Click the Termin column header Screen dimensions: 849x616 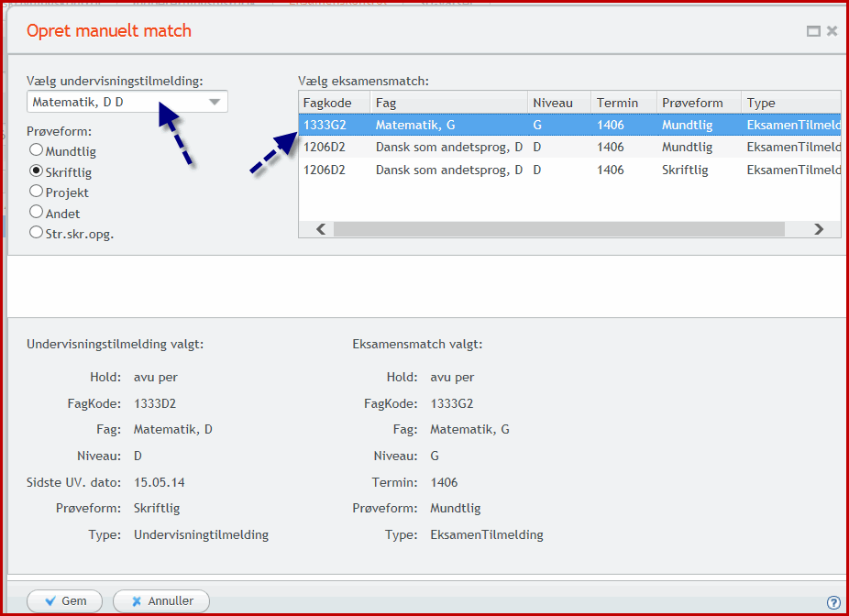624,103
